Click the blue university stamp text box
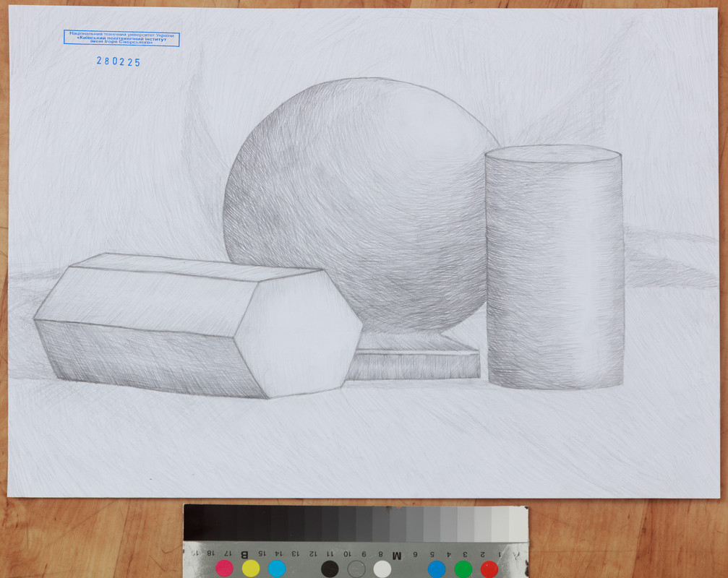This screenshot has width=728, height=578. [121, 38]
